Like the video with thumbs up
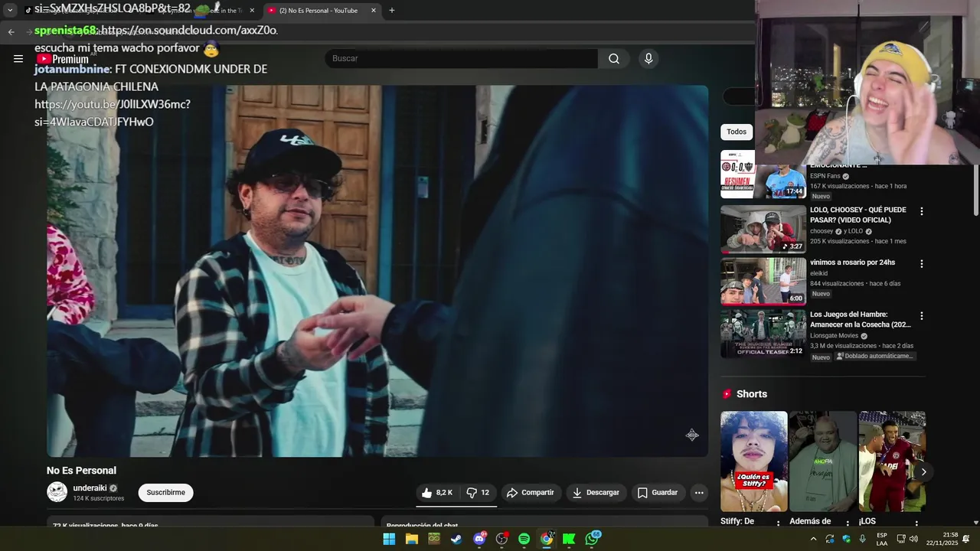Viewport: 980px width, 551px height. (x=437, y=493)
